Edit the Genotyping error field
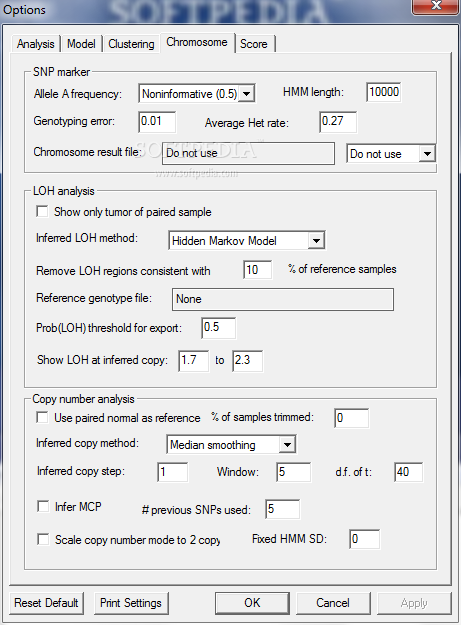Viewport: 461px width, 625px height. [157, 121]
